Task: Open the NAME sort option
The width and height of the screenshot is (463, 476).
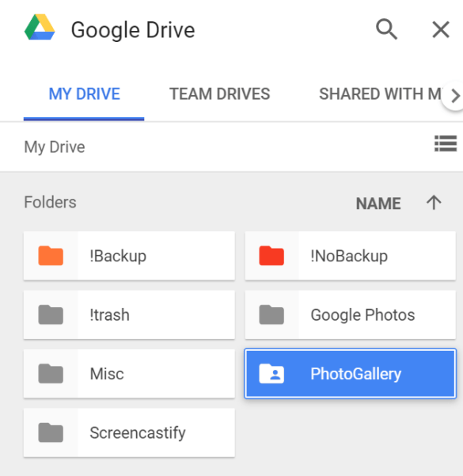Action: (x=378, y=204)
